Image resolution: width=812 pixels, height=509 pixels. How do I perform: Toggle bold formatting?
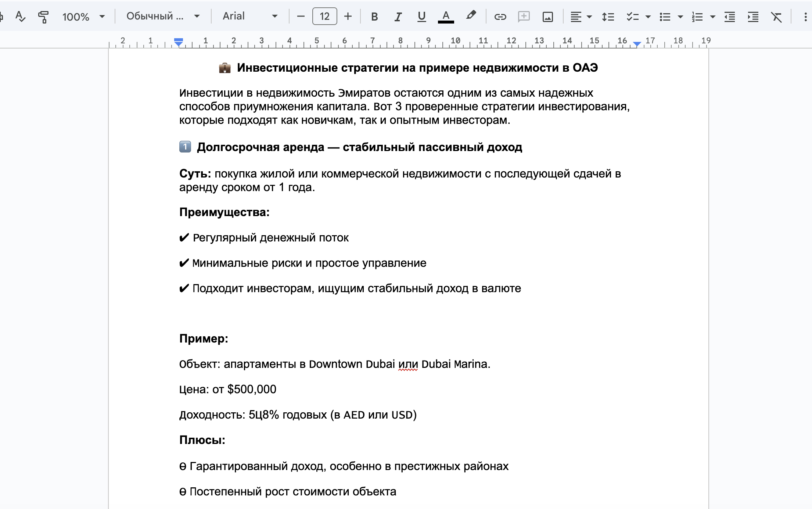tap(374, 17)
